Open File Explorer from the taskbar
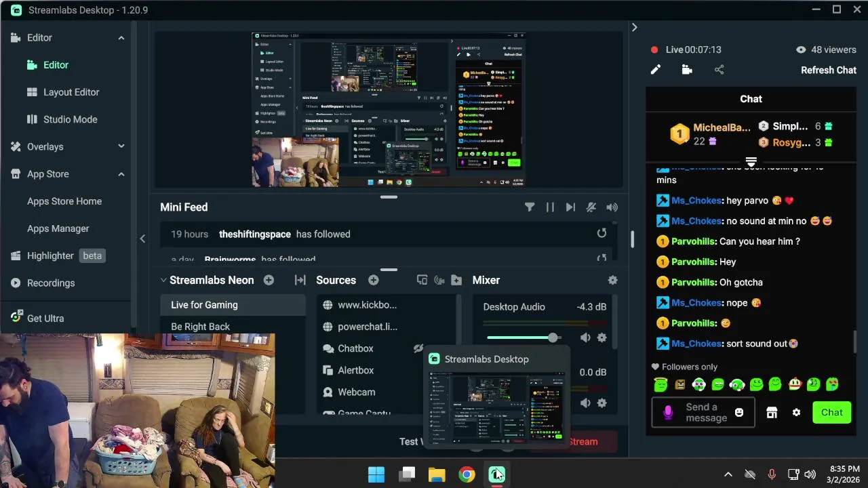Viewport: 868px width, 488px height. [x=437, y=474]
